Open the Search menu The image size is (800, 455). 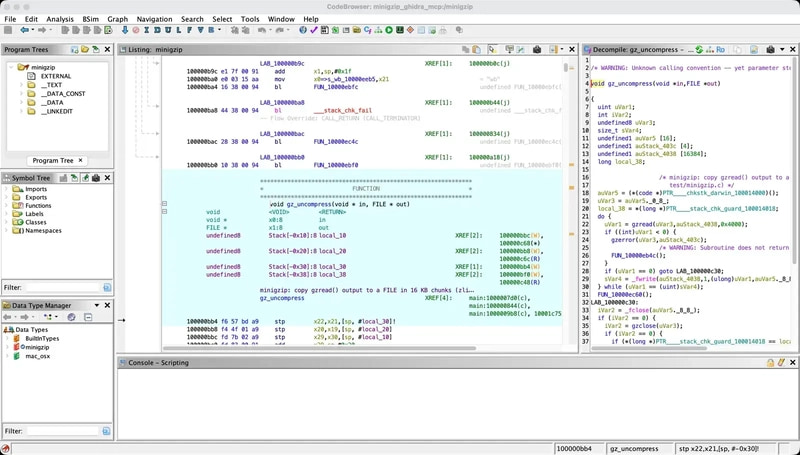192,19
